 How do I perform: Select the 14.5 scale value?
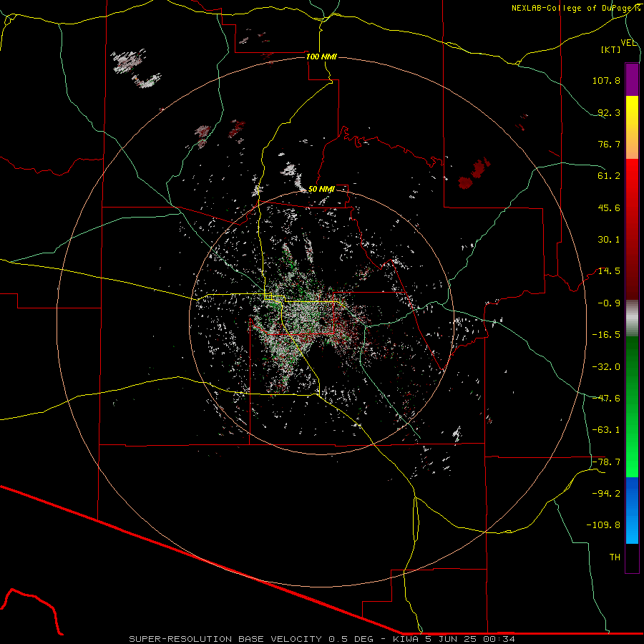[609, 271]
